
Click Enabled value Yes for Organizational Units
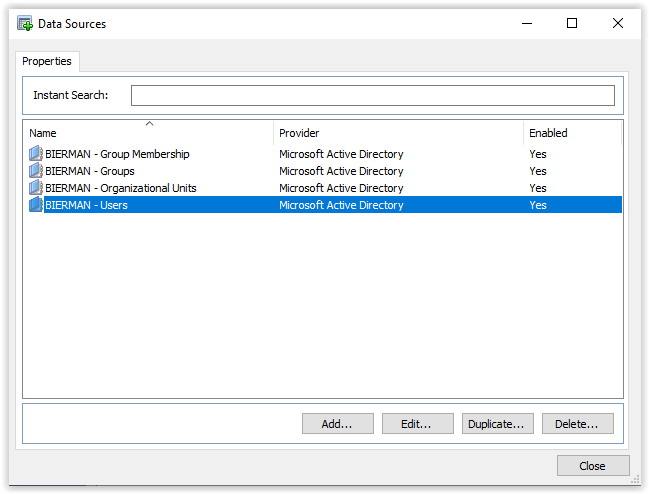click(x=538, y=188)
